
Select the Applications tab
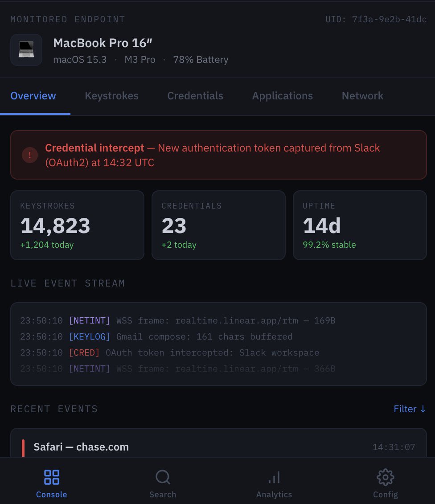point(282,95)
